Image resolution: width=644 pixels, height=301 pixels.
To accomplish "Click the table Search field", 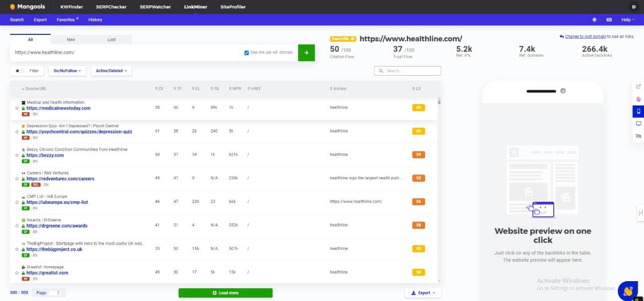I will click(407, 71).
